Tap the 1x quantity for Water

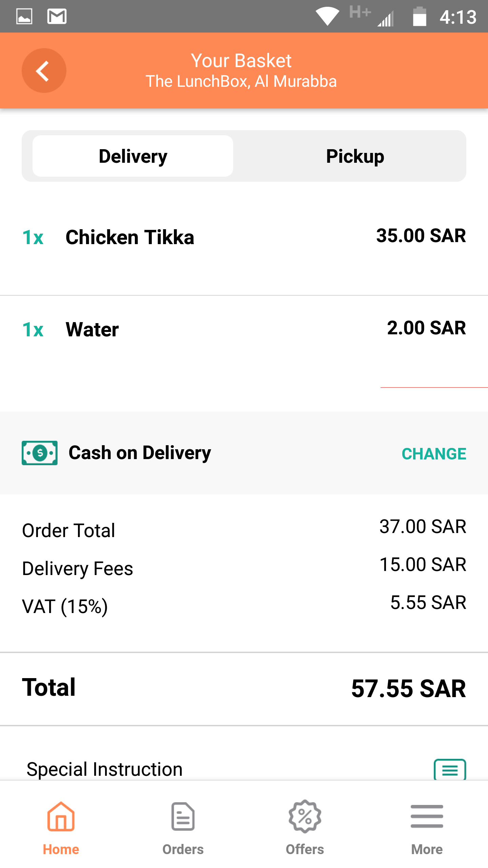[33, 329]
